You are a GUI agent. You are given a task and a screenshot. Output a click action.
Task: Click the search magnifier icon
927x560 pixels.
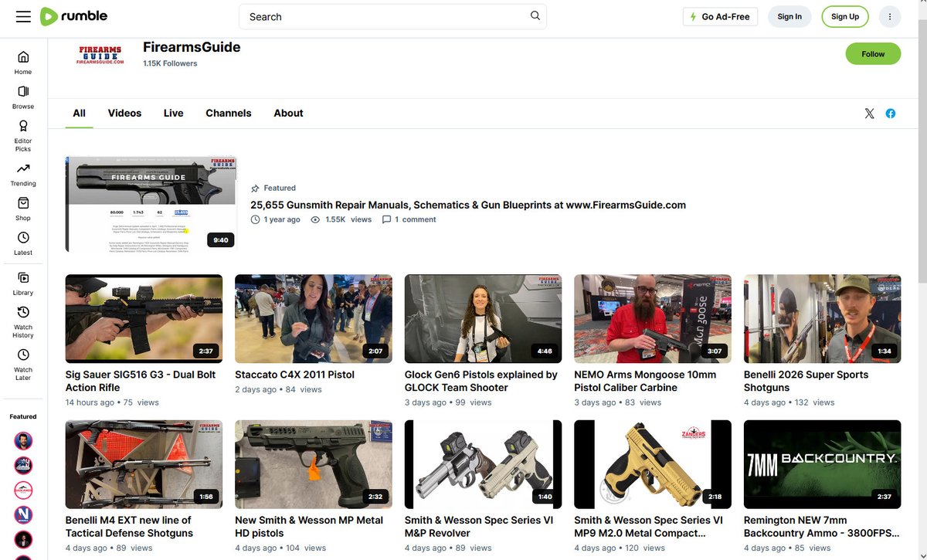[535, 16]
